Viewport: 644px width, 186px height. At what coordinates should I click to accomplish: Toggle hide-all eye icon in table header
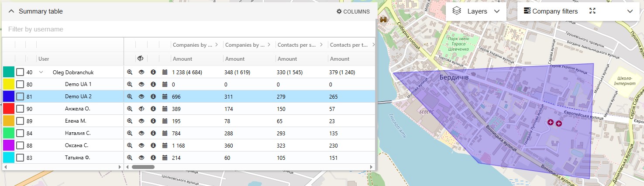pyautogui.click(x=140, y=59)
